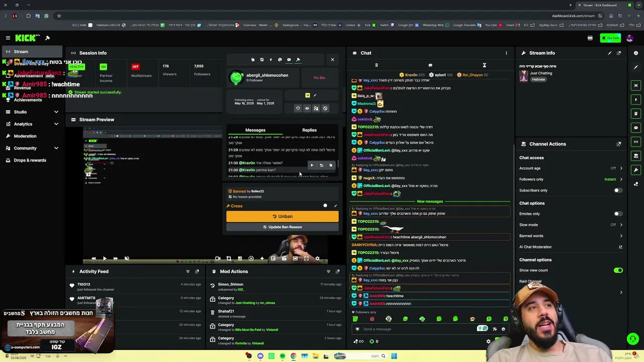Open Drops & rewards in the sidebar
Image resolution: width=644 pixels, height=362 pixels.
pyautogui.click(x=32, y=160)
